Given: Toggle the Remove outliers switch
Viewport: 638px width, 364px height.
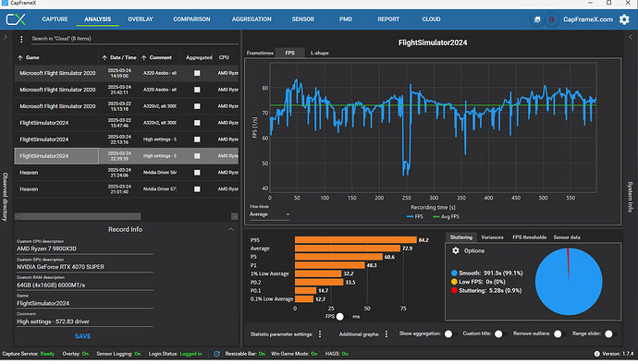Looking at the screenshot, I should (x=559, y=334).
